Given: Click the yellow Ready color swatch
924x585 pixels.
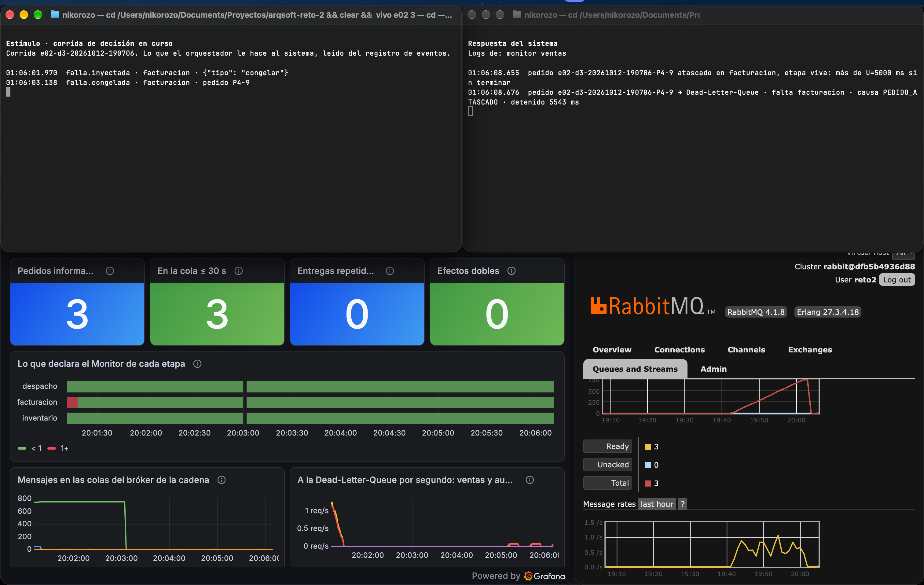Looking at the screenshot, I should click(648, 447).
